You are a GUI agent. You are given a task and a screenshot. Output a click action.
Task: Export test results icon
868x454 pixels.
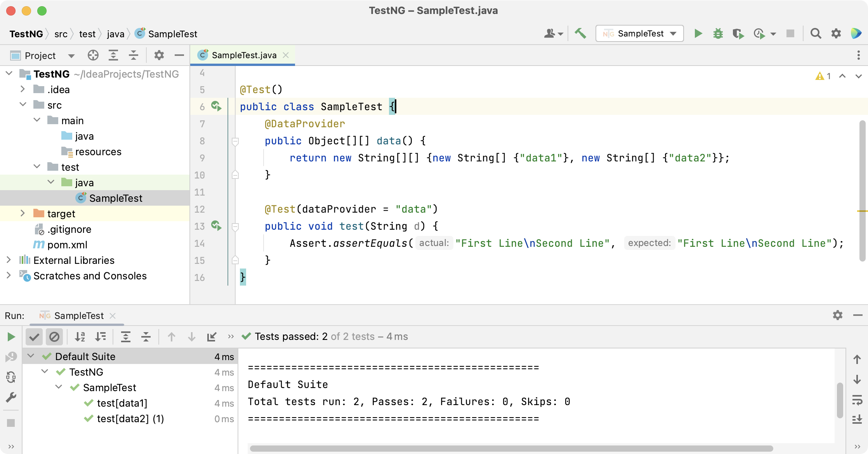(x=212, y=337)
